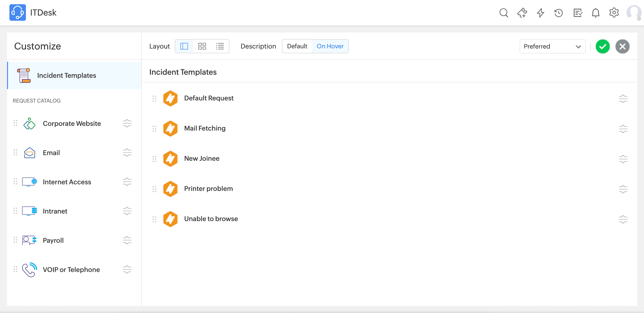The height and width of the screenshot is (313, 644).
Task: Switch layout to list view
Action: (220, 46)
